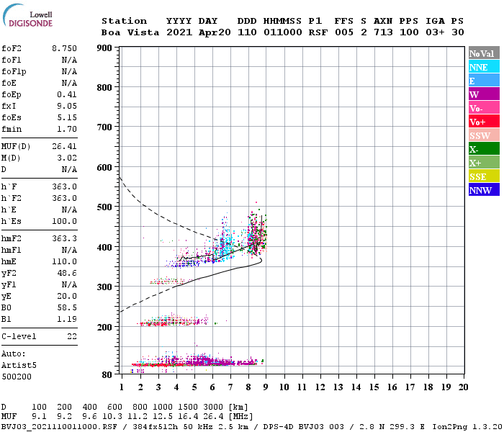
Task: Click the MUF 9.1 value for 100 km
Action: click(39, 417)
